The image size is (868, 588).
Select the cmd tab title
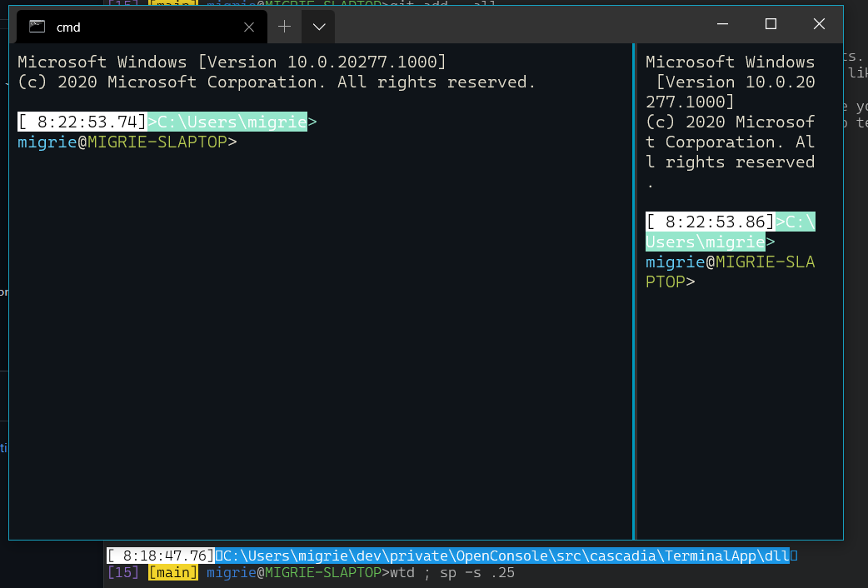(68, 27)
